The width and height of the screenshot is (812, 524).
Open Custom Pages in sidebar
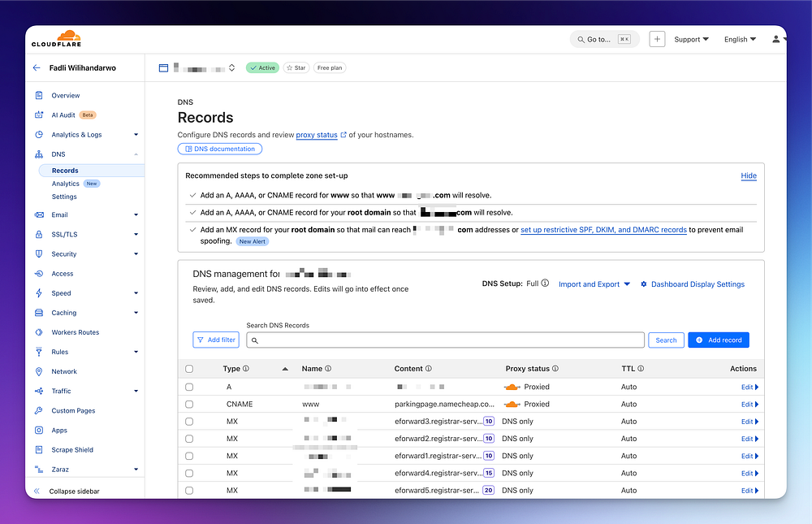pyautogui.click(x=74, y=410)
